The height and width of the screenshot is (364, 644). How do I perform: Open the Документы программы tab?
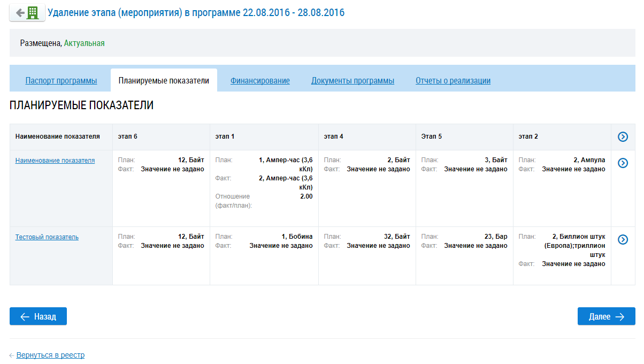point(352,81)
